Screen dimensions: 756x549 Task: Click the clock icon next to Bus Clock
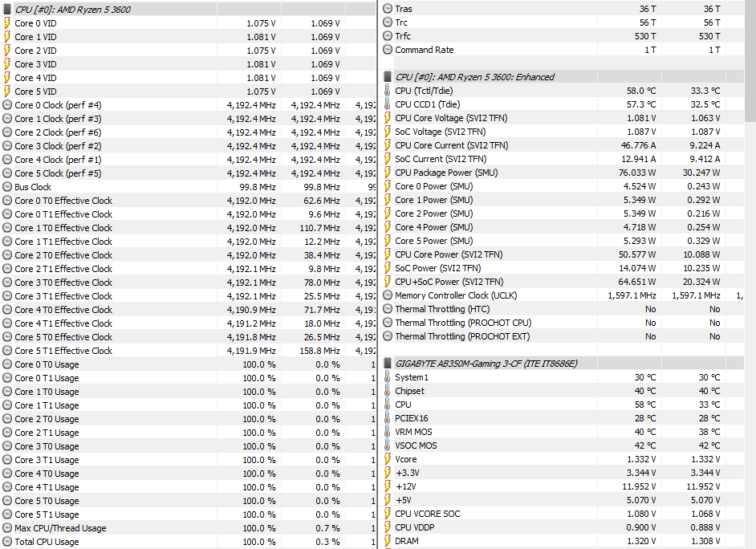(7, 187)
